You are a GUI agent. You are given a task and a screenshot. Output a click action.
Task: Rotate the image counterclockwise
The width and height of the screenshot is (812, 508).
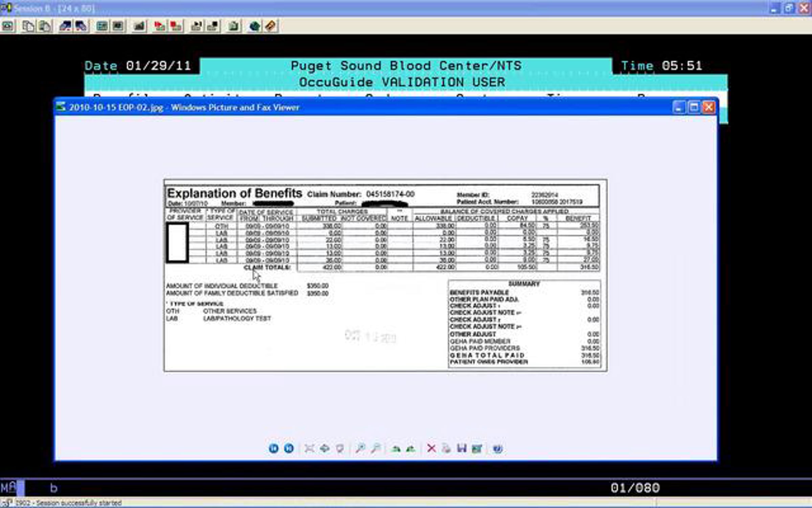click(x=411, y=448)
